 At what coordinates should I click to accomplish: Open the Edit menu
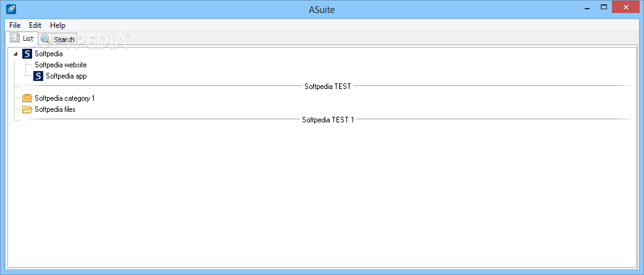pyautogui.click(x=35, y=25)
